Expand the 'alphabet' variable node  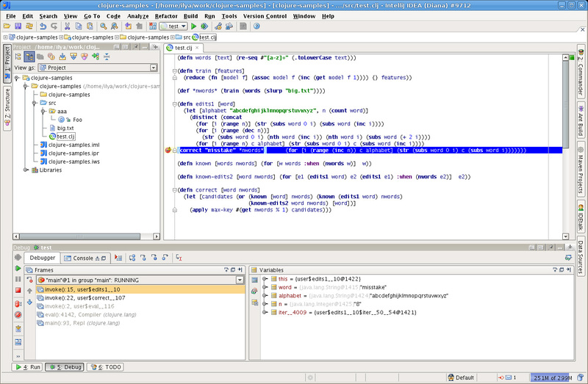point(265,296)
